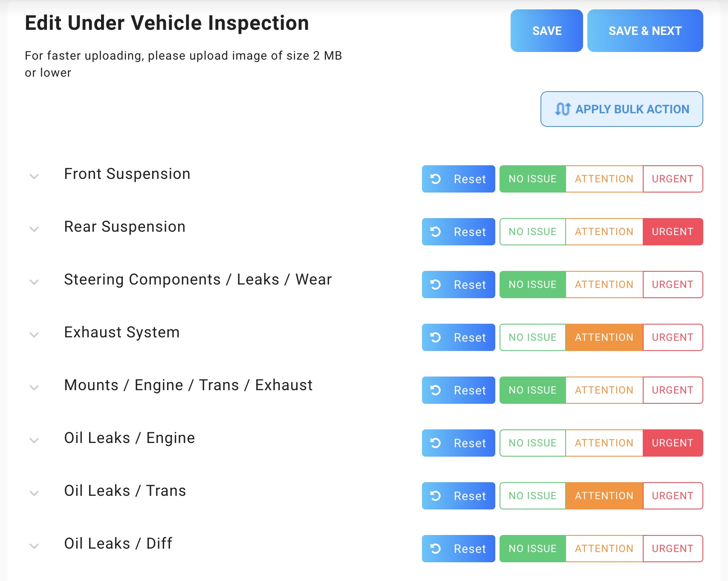Expand the Oil Leaks / Diff row

(x=34, y=546)
